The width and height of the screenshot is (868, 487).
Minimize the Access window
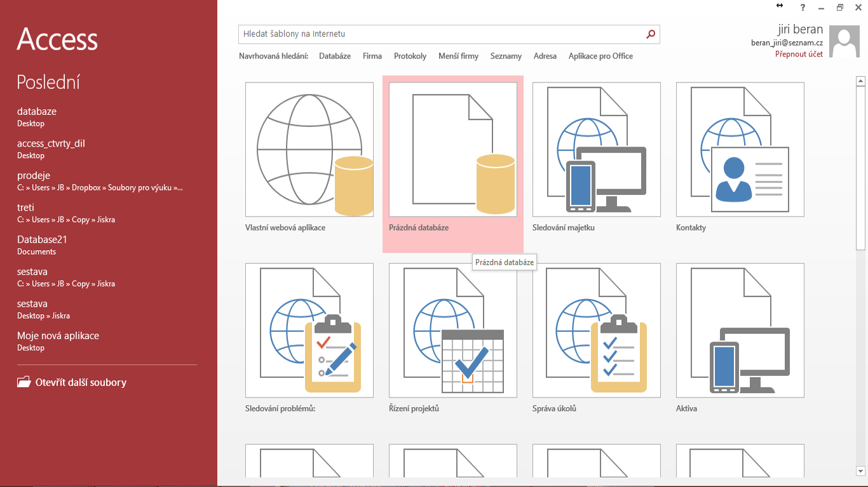(821, 8)
